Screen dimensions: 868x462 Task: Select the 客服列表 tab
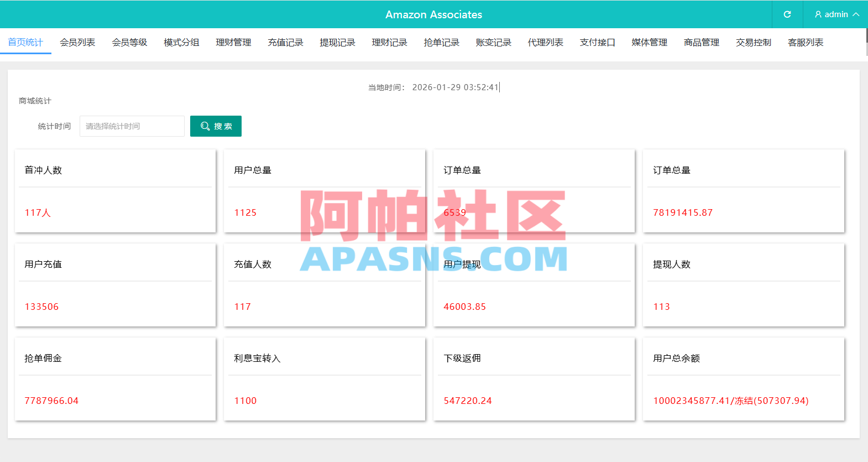(805, 43)
